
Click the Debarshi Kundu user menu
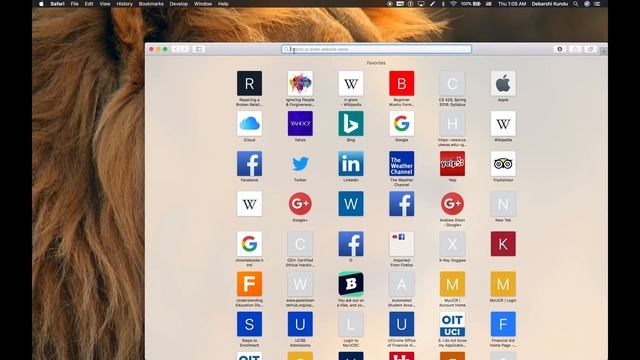pyautogui.click(x=549, y=4)
